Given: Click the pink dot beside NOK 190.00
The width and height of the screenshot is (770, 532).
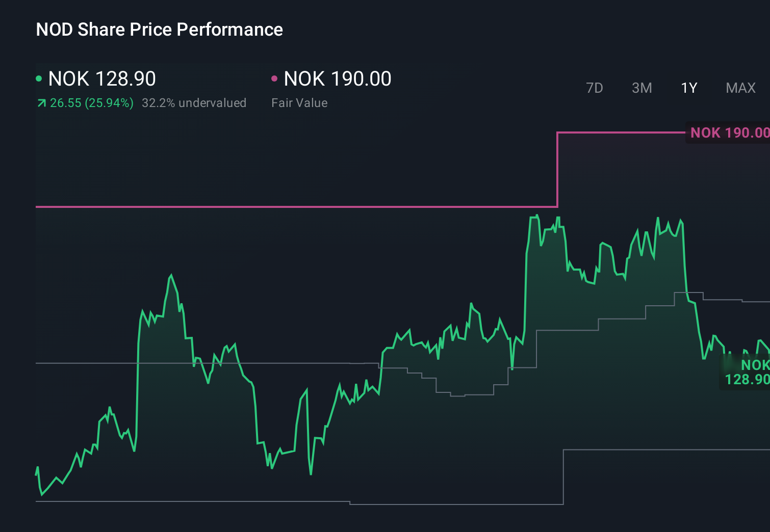Looking at the screenshot, I should point(275,78).
